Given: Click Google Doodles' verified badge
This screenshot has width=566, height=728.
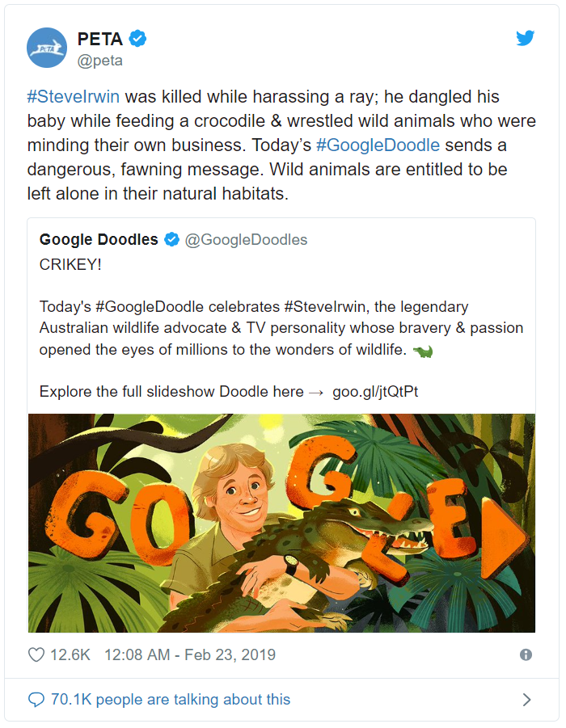Looking at the screenshot, I should pyautogui.click(x=172, y=240).
